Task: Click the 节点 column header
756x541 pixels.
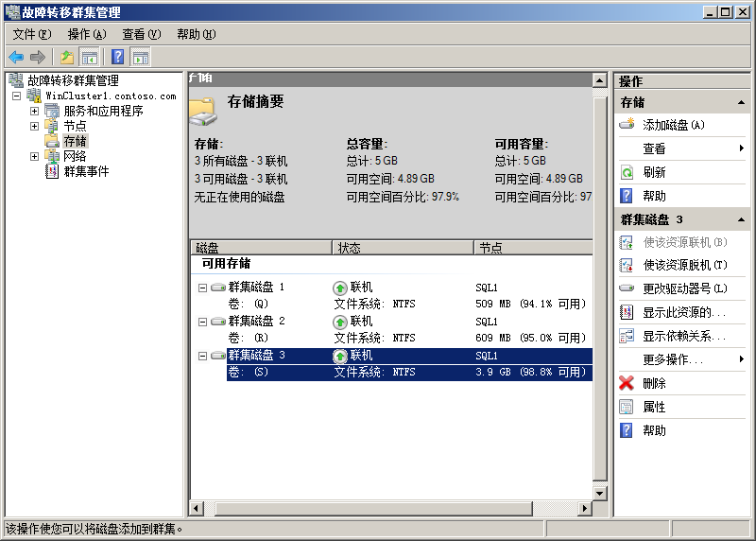Action: [534, 248]
